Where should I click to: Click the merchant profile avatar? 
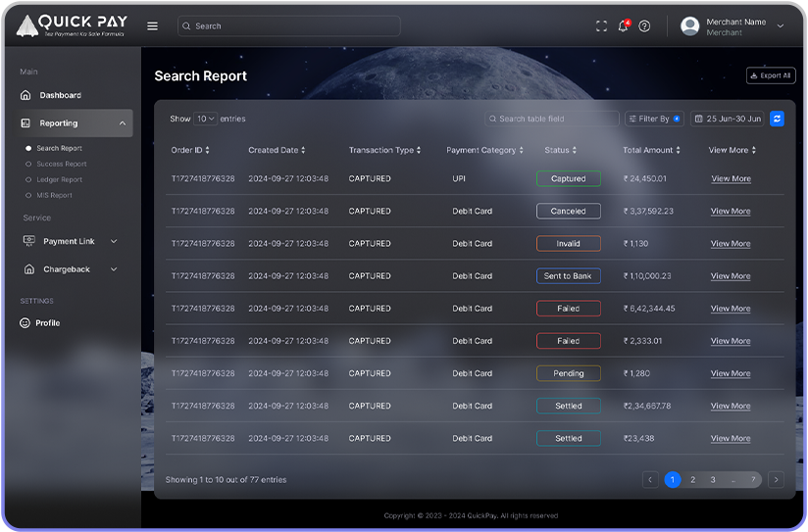[x=690, y=26]
